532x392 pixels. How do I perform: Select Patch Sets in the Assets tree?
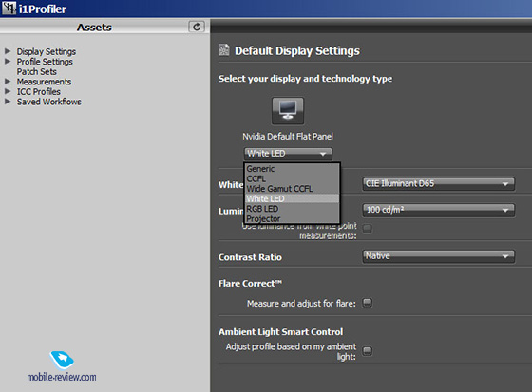(x=37, y=71)
